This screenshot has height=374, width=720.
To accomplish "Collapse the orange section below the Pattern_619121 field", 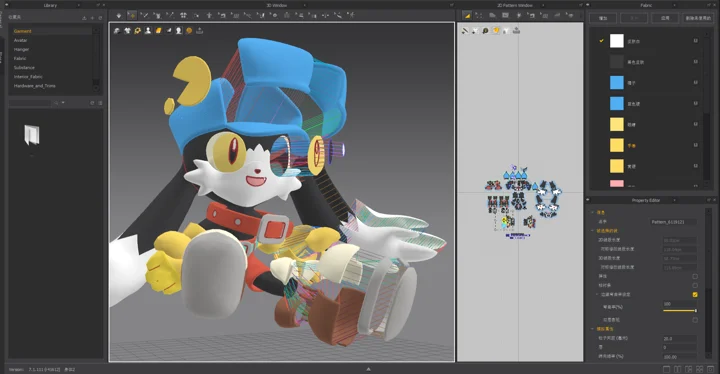I will [592, 231].
